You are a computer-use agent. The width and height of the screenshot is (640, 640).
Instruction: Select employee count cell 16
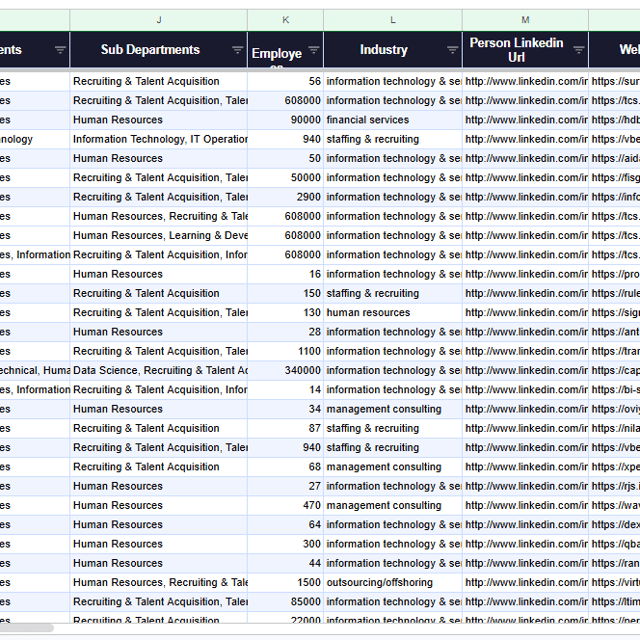(x=285, y=274)
